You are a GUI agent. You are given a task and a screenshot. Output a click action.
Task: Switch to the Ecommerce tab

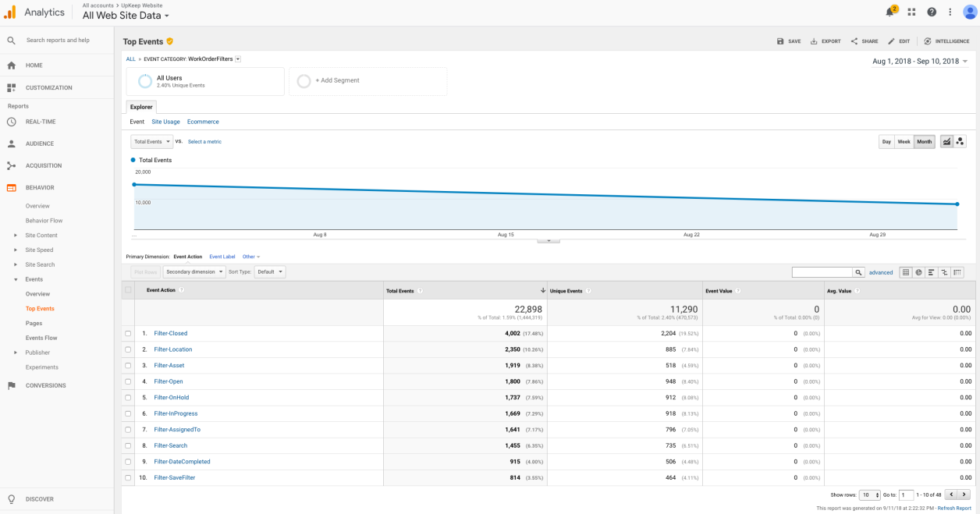coord(203,122)
